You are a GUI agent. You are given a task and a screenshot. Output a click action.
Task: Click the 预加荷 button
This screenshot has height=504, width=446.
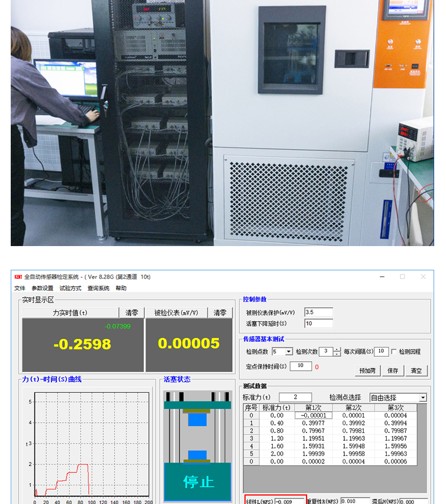(367, 371)
